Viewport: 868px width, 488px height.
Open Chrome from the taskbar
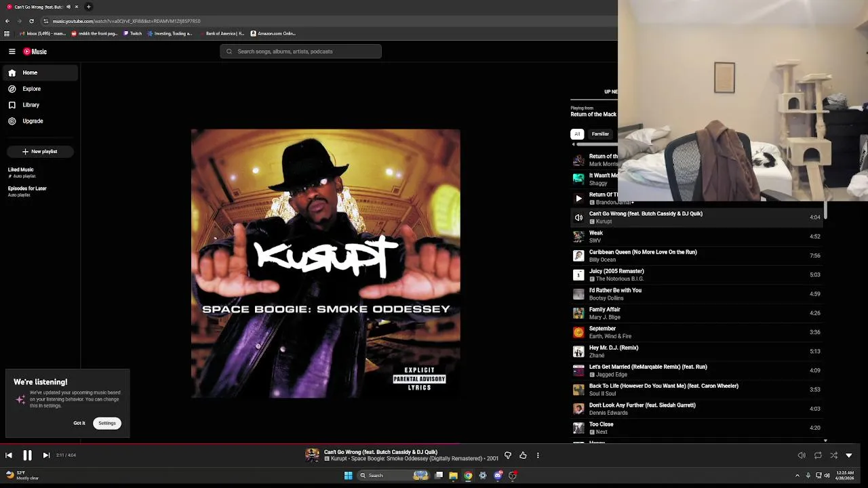[x=468, y=475]
